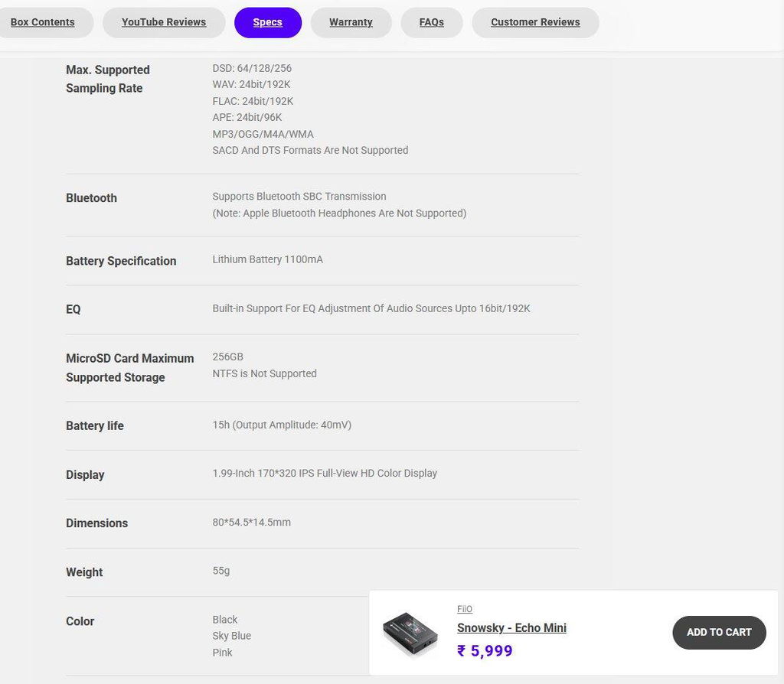Click the Bluetooth spec label
This screenshot has height=684, width=784.
pos(92,198)
